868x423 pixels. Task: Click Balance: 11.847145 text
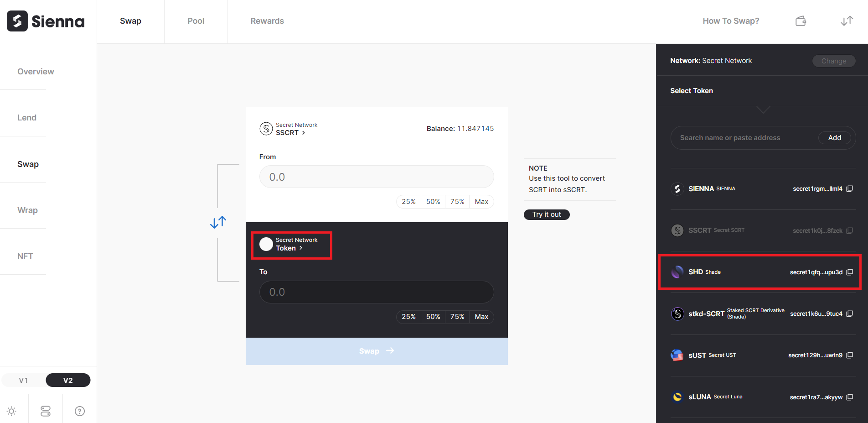pyautogui.click(x=460, y=129)
